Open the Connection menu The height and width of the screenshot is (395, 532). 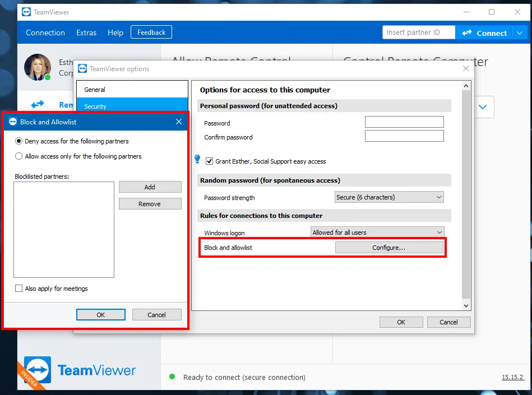point(45,32)
